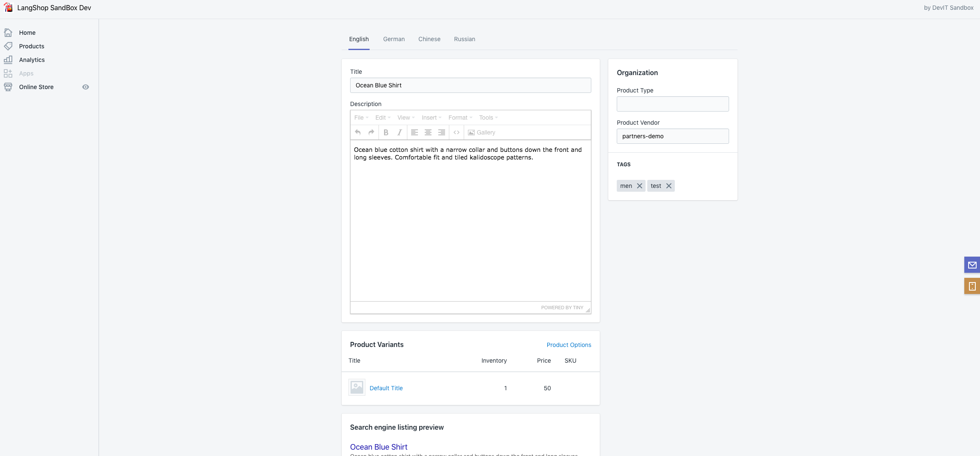The image size is (980, 456).
Task: Open the source code view icon
Action: 457,132
